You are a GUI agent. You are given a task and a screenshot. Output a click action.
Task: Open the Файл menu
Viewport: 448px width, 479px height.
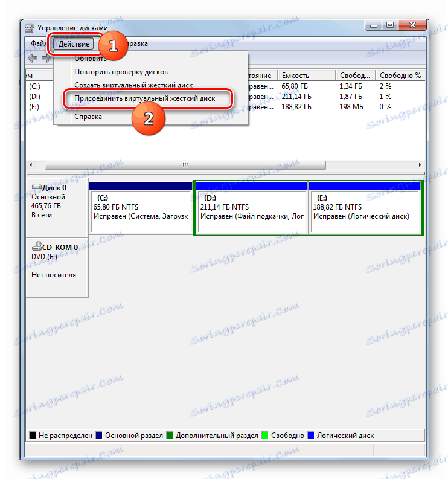(38, 43)
